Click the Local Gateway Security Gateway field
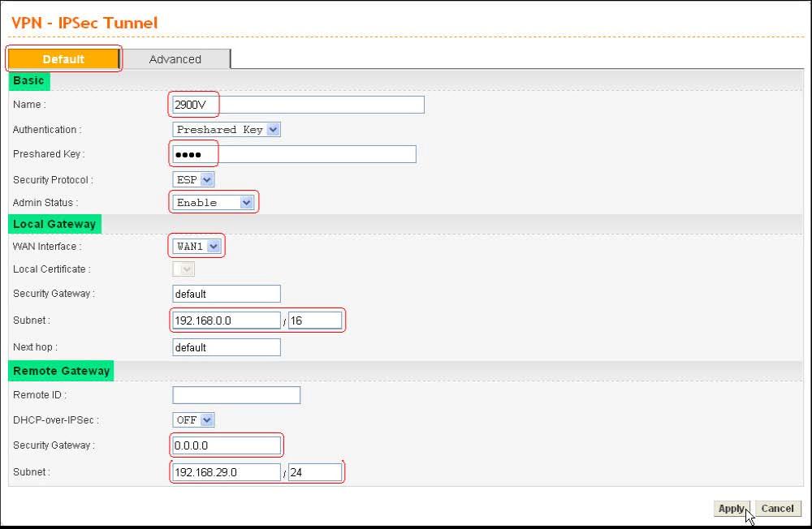Viewport: 812px width, 529px height. [227, 294]
